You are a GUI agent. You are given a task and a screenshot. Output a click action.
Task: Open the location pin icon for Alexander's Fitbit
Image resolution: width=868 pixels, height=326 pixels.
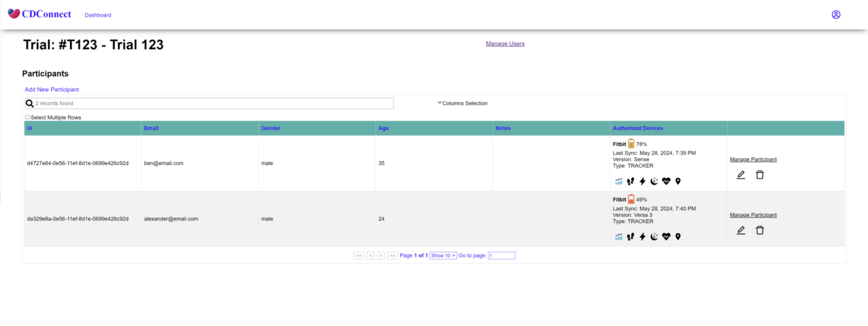[678, 236]
